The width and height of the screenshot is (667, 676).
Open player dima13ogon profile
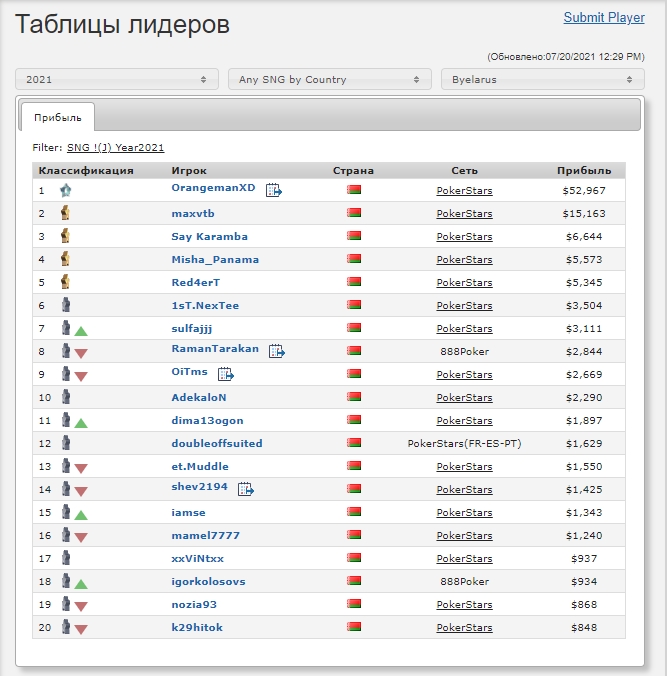pos(207,421)
